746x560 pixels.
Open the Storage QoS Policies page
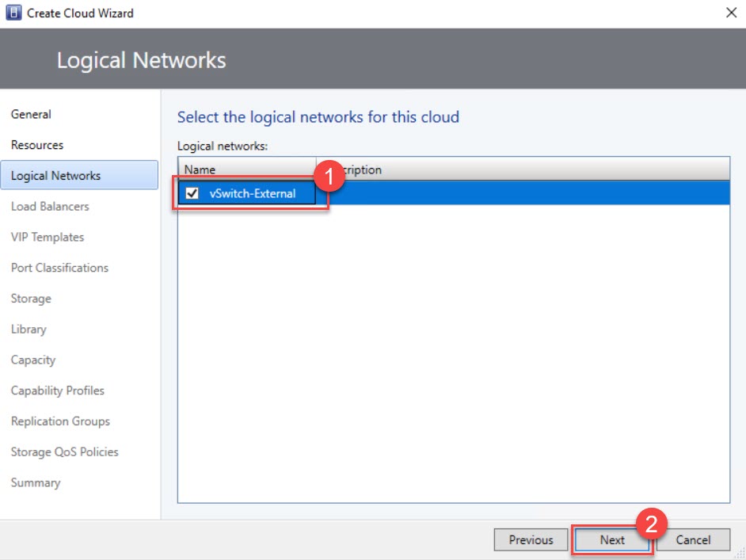pos(64,451)
